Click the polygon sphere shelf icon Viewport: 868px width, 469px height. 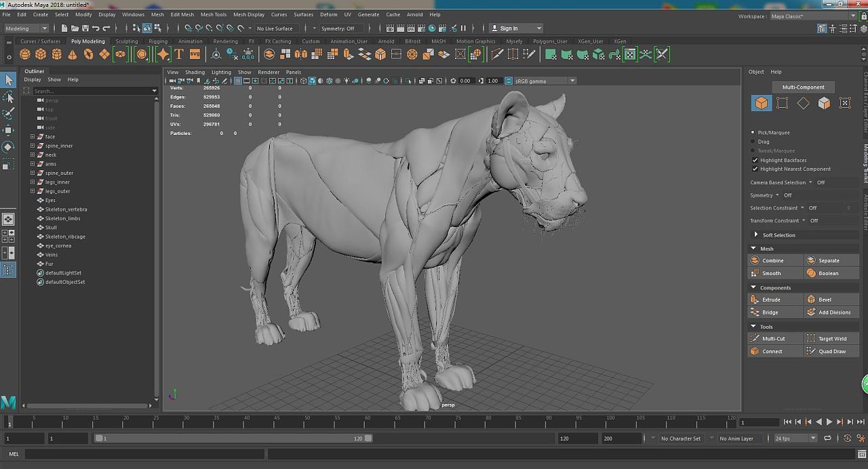[25, 54]
